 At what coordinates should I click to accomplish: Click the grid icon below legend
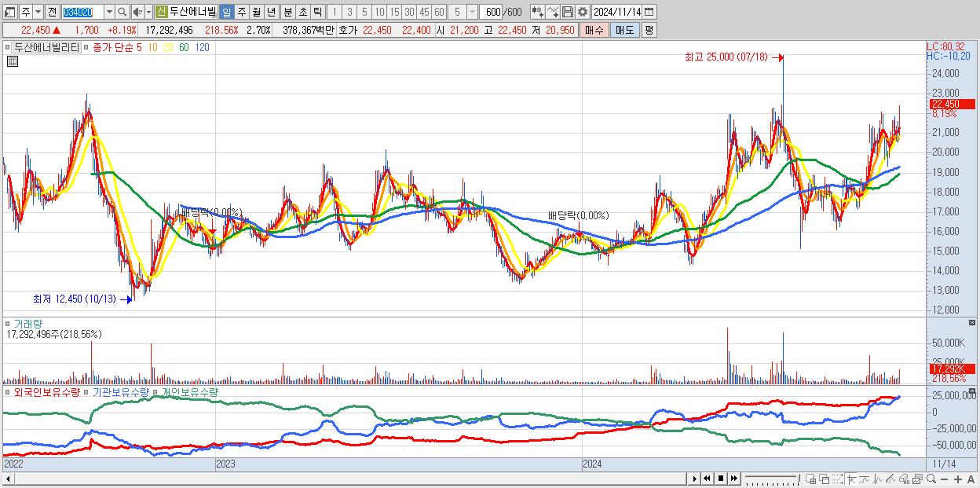point(12,61)
